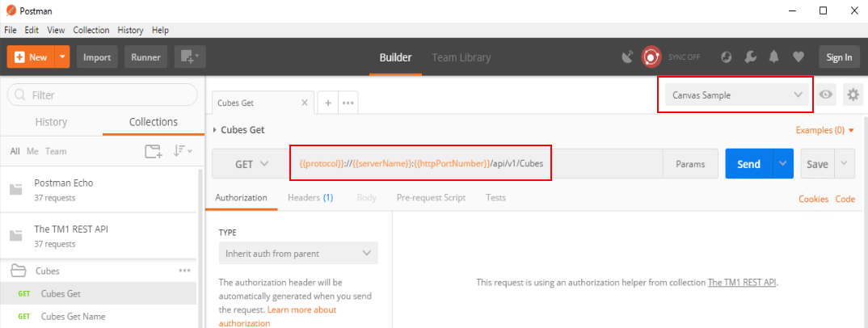Viewport: 868px width, 328px height.
Task: Click the red sync status icon
Action: [x=651, y=57]
